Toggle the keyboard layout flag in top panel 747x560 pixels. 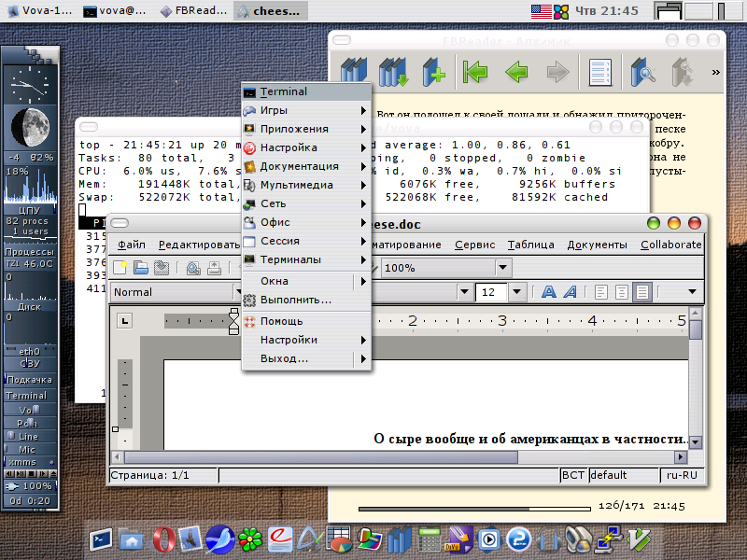540,11
